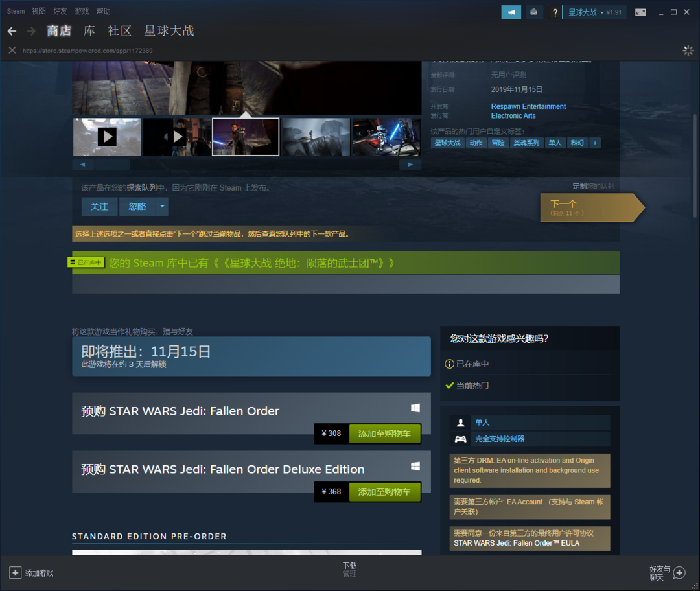Switch to the 商店 tab
Screen dimensions: 700x591
pos(59,31)
